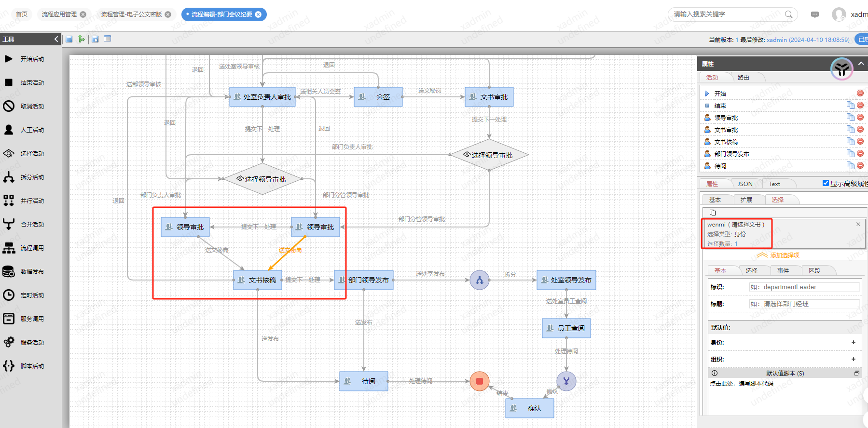Image resolution: width=868 pixels, height=428 pixels.
Task: Delete the 领导审批 activity from the list
Action: [x=860, y=117]
